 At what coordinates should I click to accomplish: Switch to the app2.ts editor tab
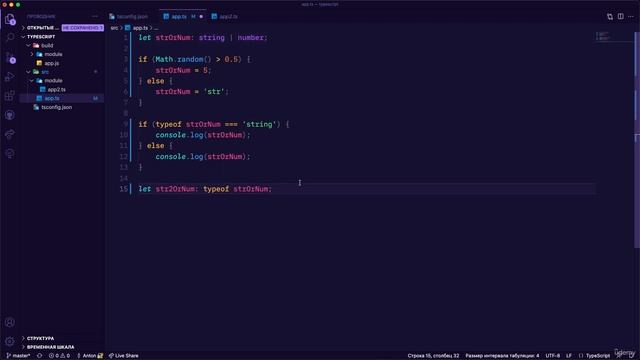coord(224,17)
